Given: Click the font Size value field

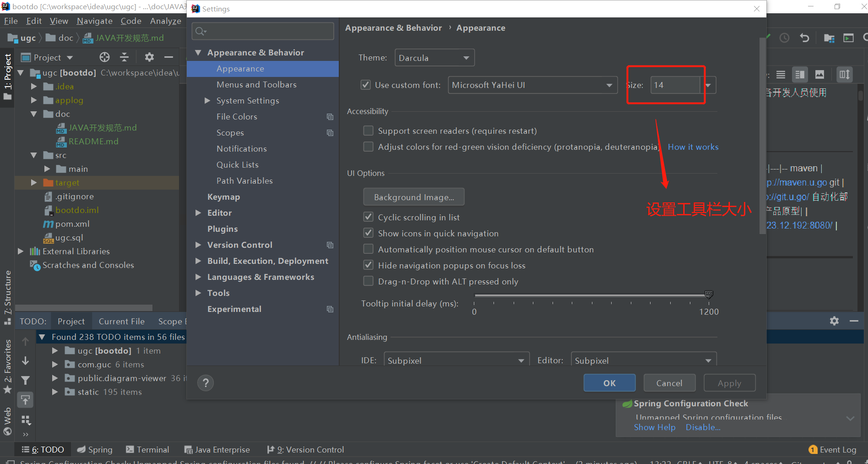Looking at the screenshot, I should coord(675,85).
